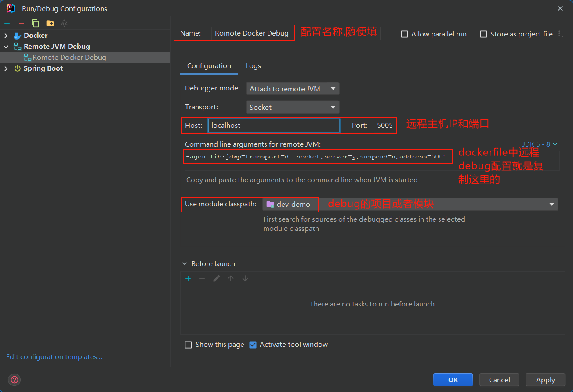Click the Docker label in the tree
Screen dimensions: 573x392
(36, 36)
